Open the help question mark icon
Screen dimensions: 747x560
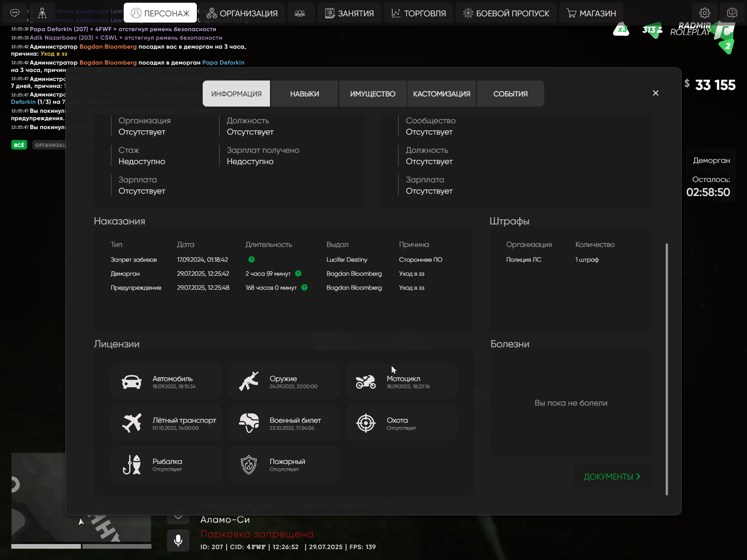(x=732, y=13)
